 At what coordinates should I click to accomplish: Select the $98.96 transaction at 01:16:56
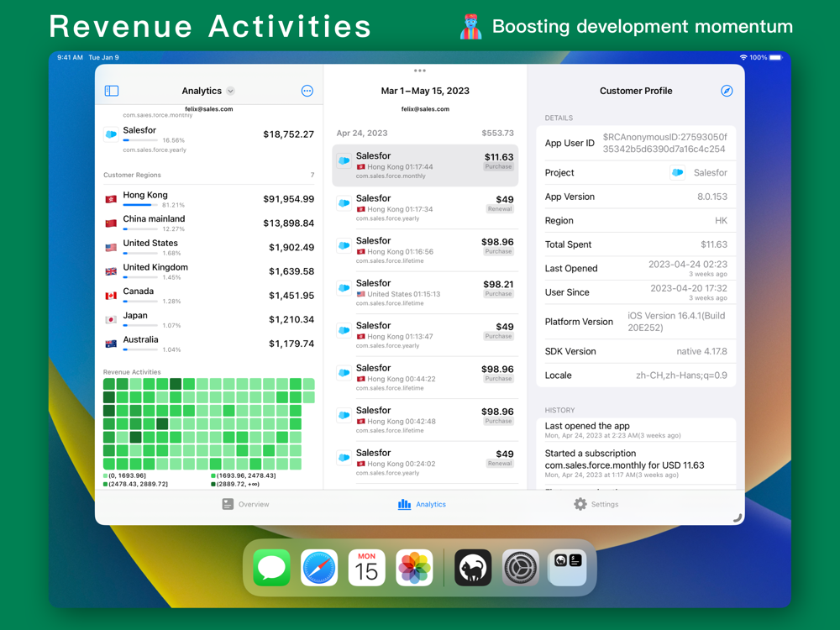click(x=425, y=250)
